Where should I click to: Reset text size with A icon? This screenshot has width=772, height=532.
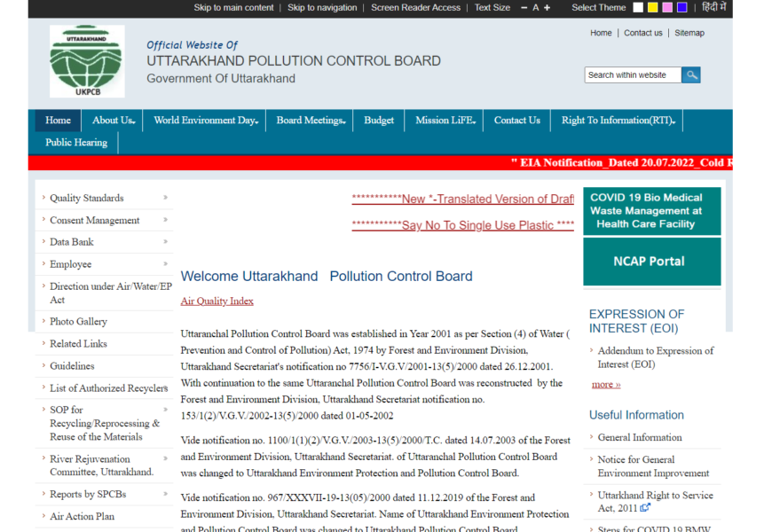(536, 7)
